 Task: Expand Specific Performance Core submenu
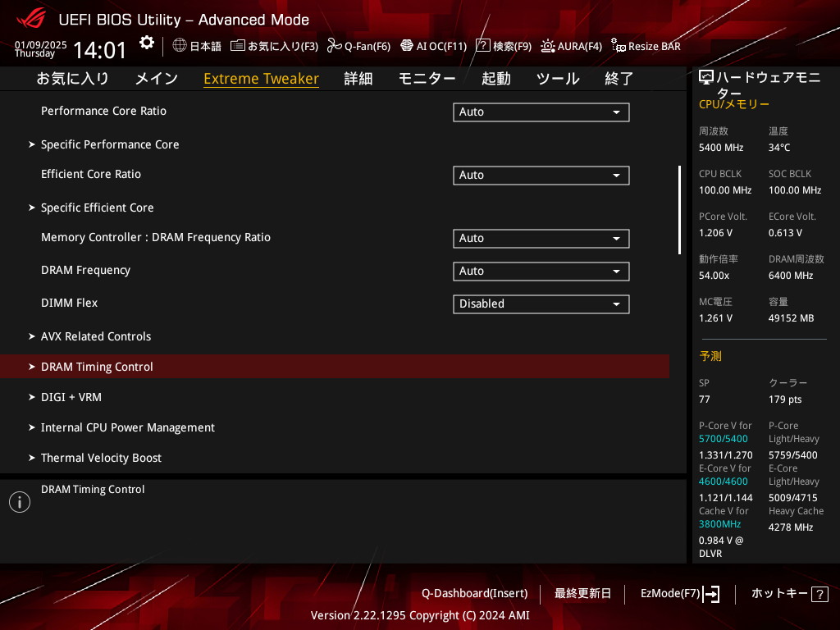click(110, 144)
